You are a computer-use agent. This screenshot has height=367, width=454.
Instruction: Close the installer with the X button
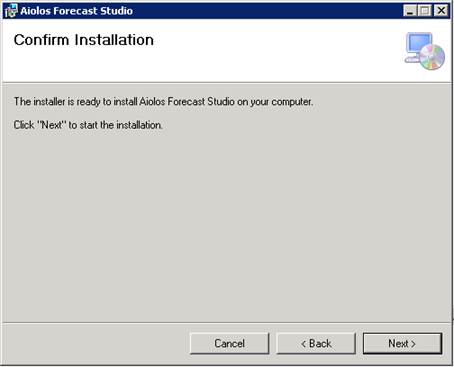tap(441, 11)
